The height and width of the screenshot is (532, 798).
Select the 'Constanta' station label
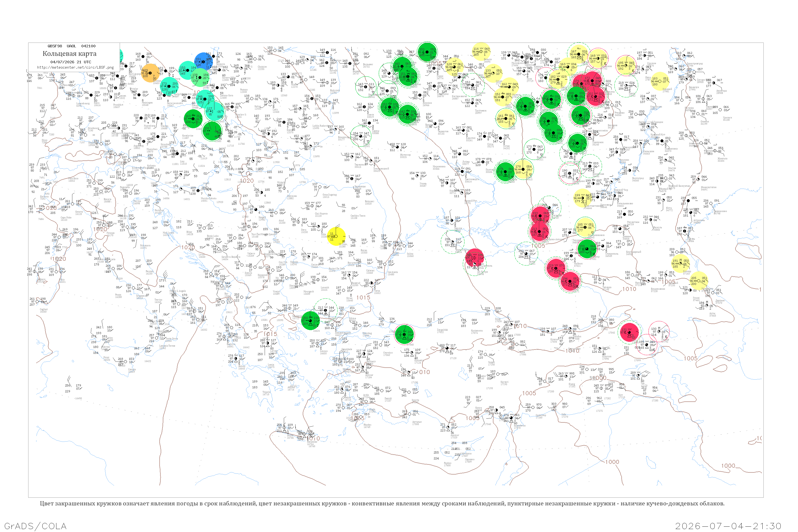pos(393,272)
